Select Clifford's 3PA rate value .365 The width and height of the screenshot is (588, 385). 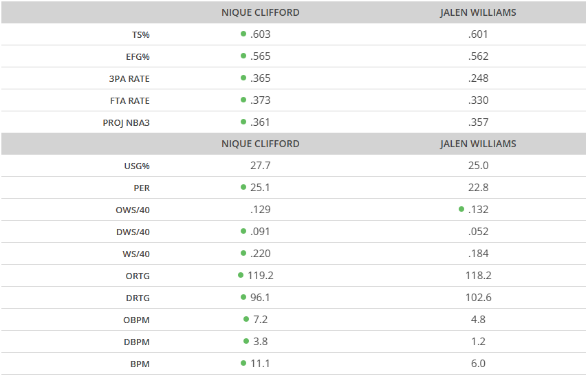[260, 78]
